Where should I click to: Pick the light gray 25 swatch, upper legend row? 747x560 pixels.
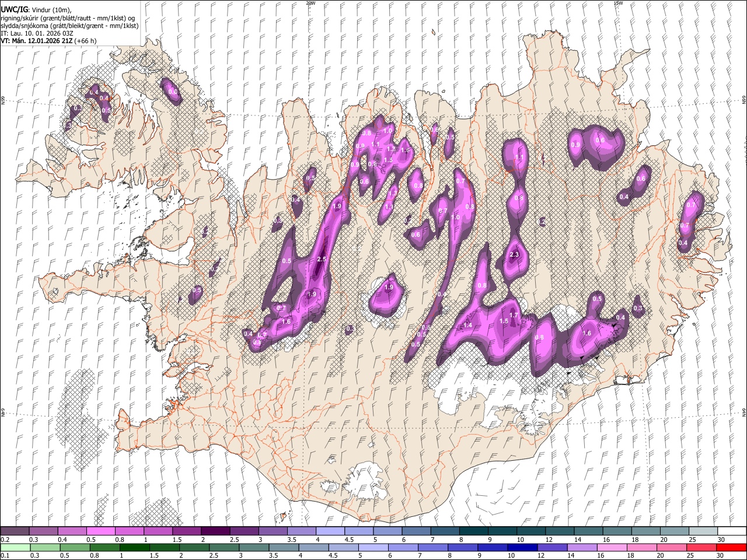(703, 531)
